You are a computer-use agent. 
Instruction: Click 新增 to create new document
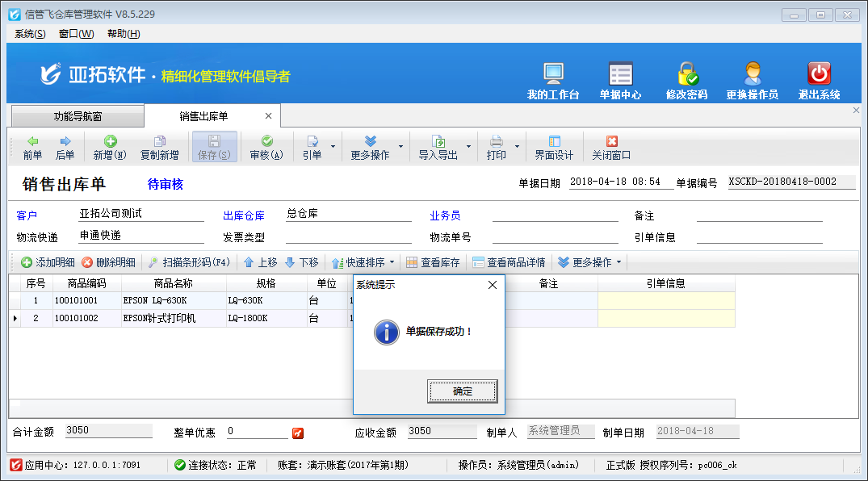(110, 148)
